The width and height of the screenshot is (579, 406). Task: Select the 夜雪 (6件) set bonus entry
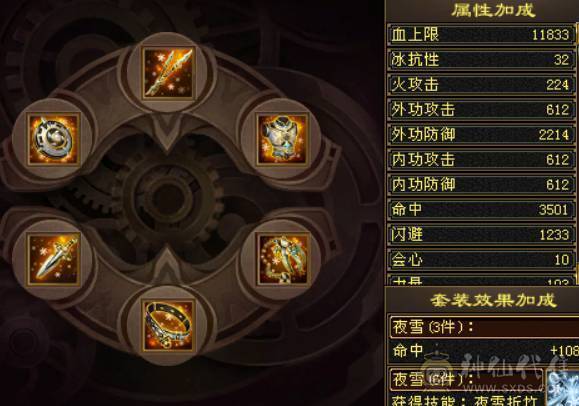467,379
